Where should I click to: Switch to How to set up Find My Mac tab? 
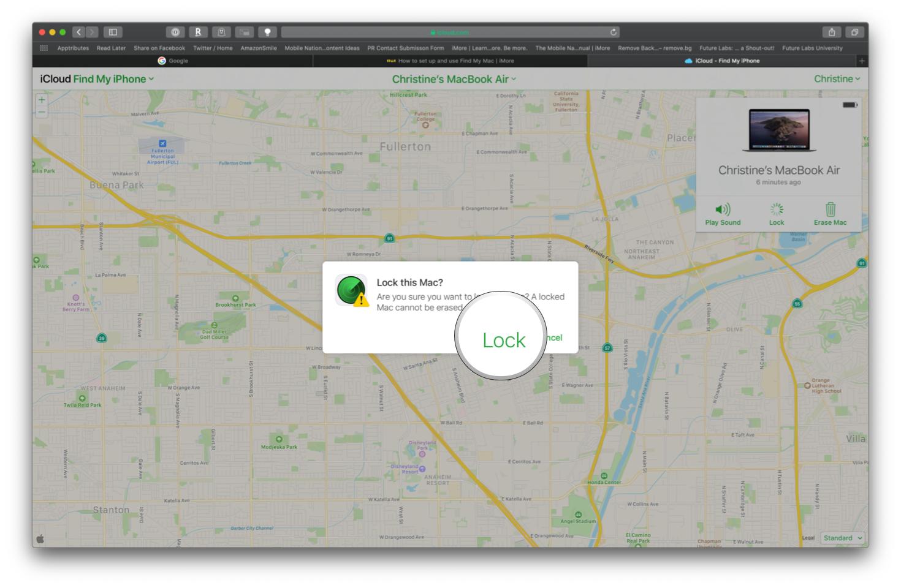pos(450,61)
